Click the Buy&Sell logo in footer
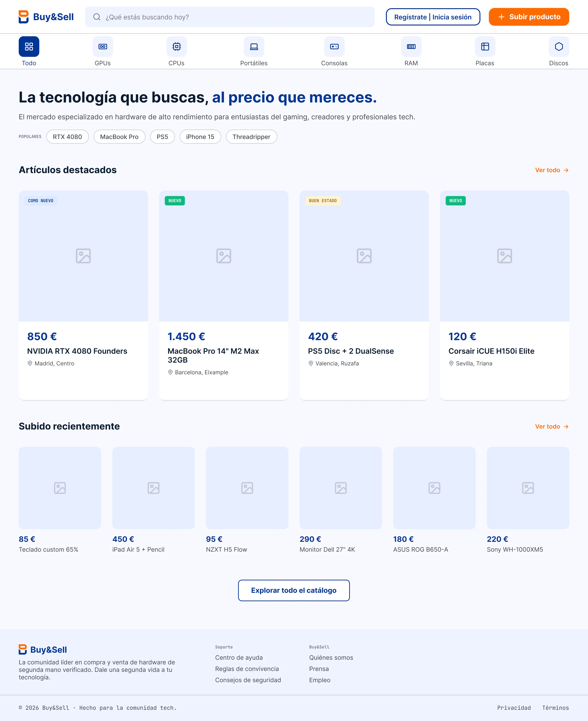The width and height of the screenshot is (588, 721). (x=43, y=649)
